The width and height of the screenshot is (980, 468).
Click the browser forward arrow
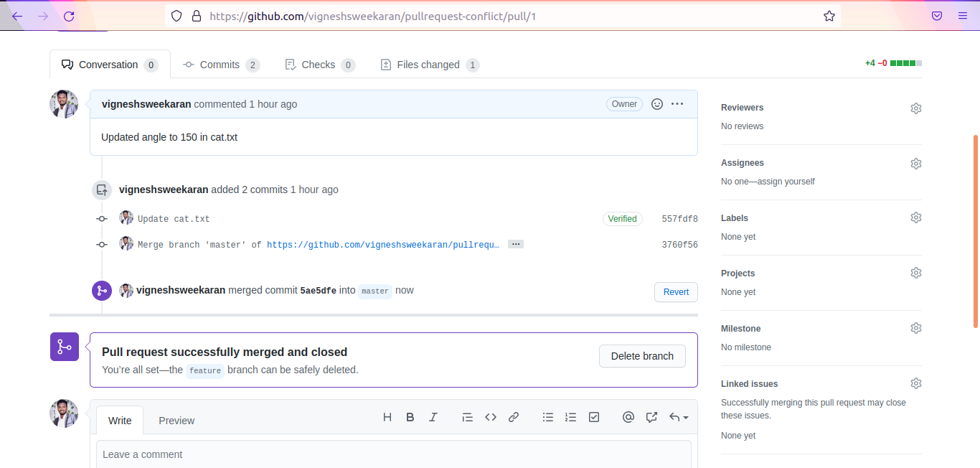pos(43,16)
